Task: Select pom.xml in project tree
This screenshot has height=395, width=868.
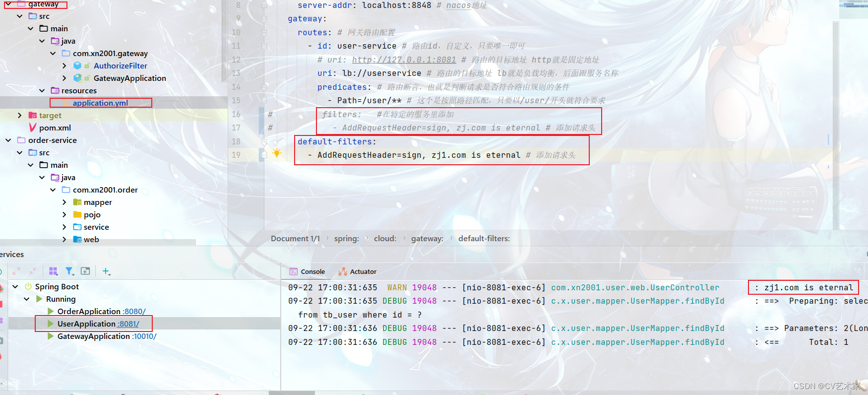Action: (x=55, y=128)
